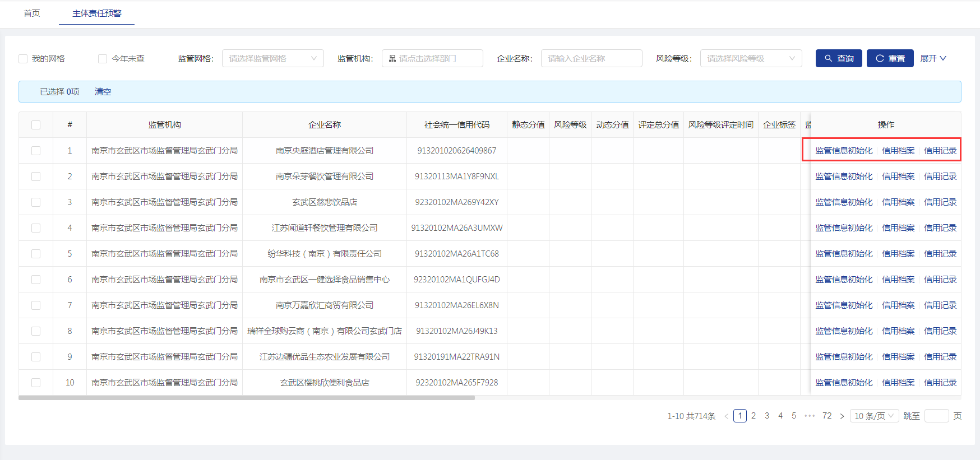The width and height of the screenshot is (980, 460).
Task: Open the 10 条/页 page size dropdown
Action: pyautogui.click(x=873, y=416)
